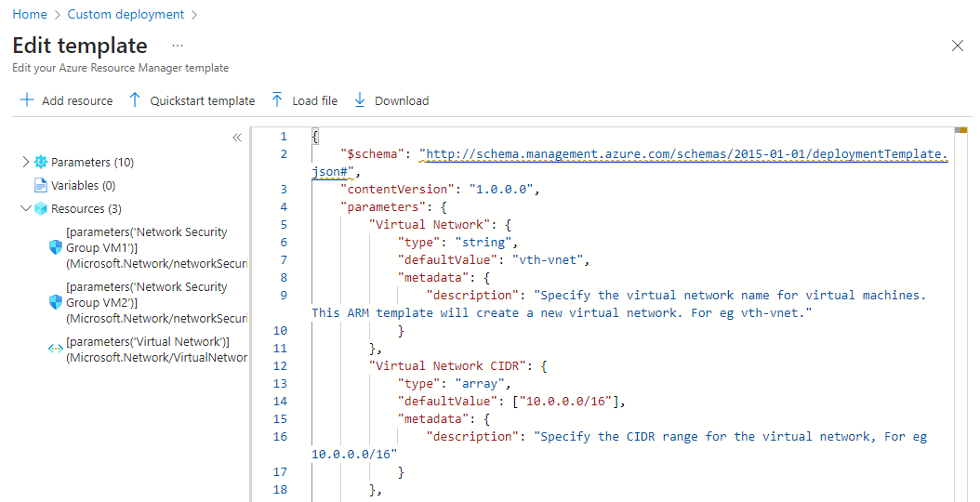Image resolution: width=980 pixels, height=502 pixels.
Task: Collapse the Resources (3) node
Action: pyautogui.click(x=26, y=209)
